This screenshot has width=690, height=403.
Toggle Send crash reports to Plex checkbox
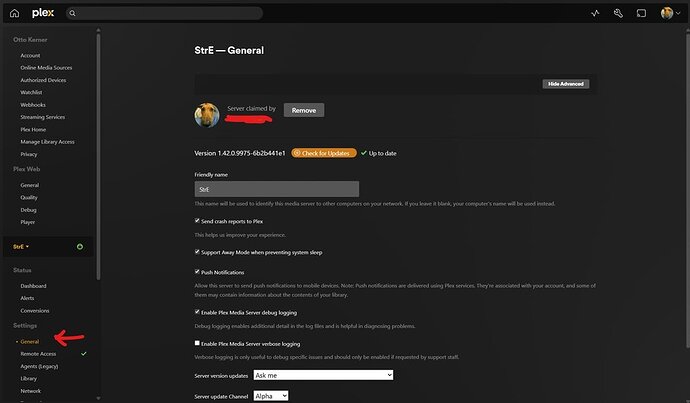(197, 220)
